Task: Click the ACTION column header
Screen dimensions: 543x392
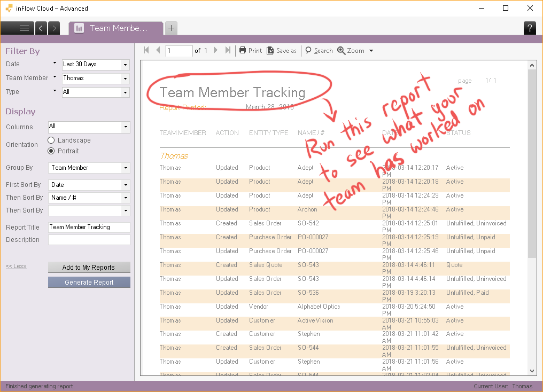Action: (x=227, y=133)
